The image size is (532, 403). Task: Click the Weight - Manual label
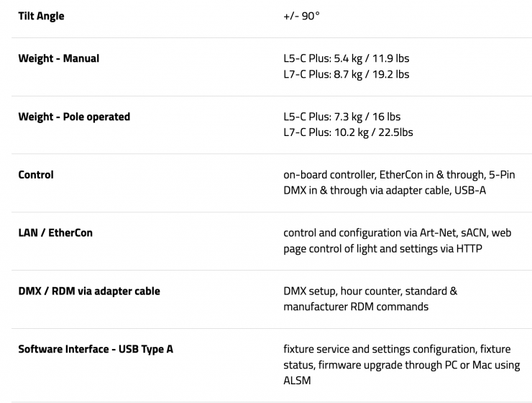pos(58,58)
